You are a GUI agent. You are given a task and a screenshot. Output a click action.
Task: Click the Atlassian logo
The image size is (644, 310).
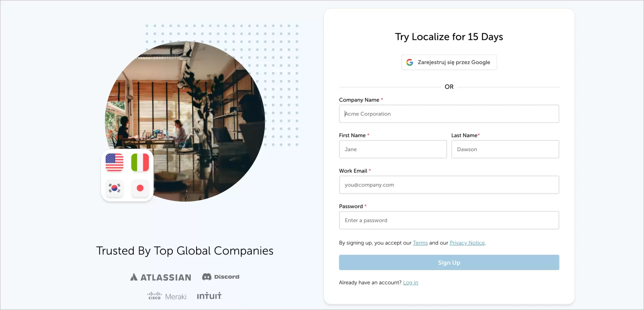160,277
